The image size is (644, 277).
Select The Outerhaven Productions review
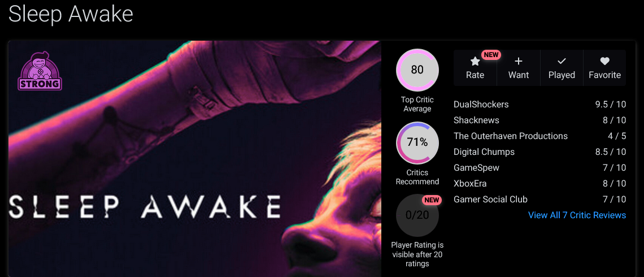(539, 136)
